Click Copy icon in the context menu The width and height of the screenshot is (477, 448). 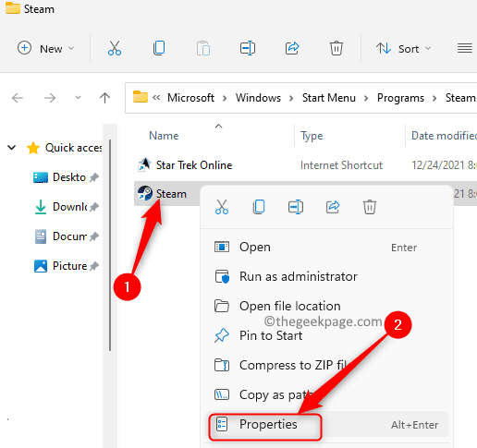tap(259, 207)
